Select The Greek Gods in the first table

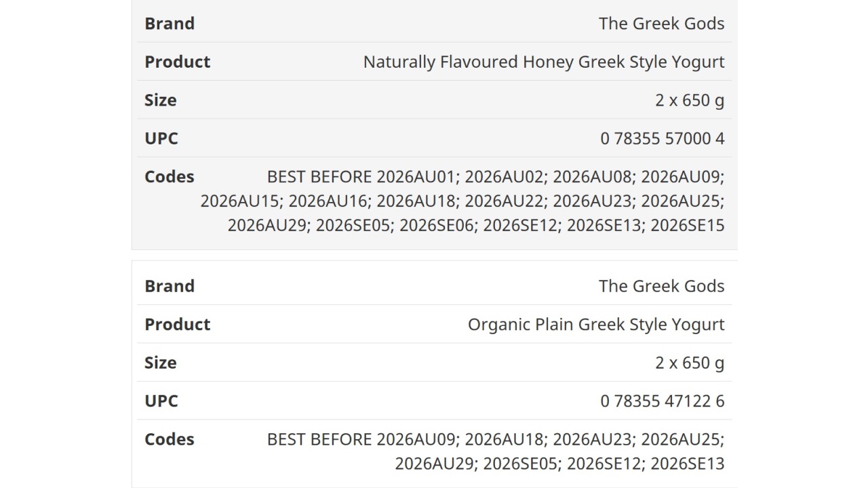tap(661, 24)
